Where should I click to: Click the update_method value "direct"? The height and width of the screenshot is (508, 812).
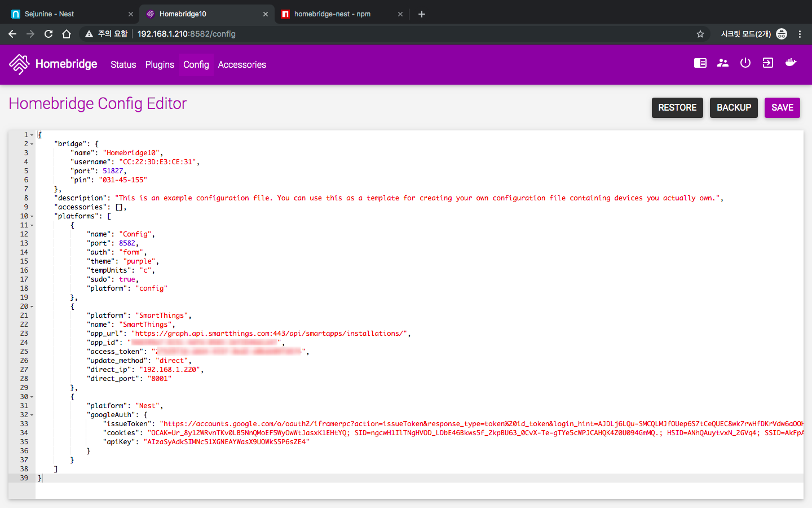click(x=171, y=361)
